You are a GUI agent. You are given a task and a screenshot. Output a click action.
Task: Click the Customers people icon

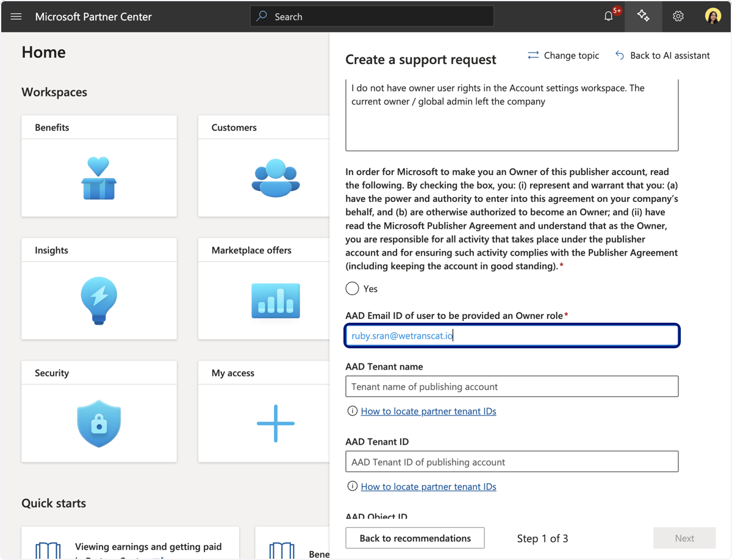[276, 178]
